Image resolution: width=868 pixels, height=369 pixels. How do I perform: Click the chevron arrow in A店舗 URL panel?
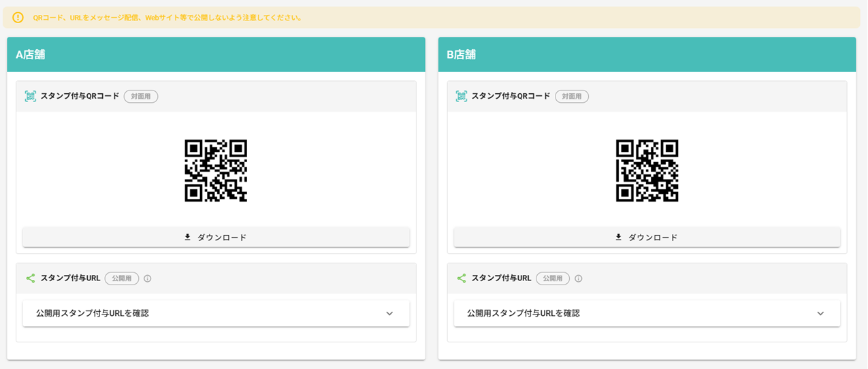(389, 314)
